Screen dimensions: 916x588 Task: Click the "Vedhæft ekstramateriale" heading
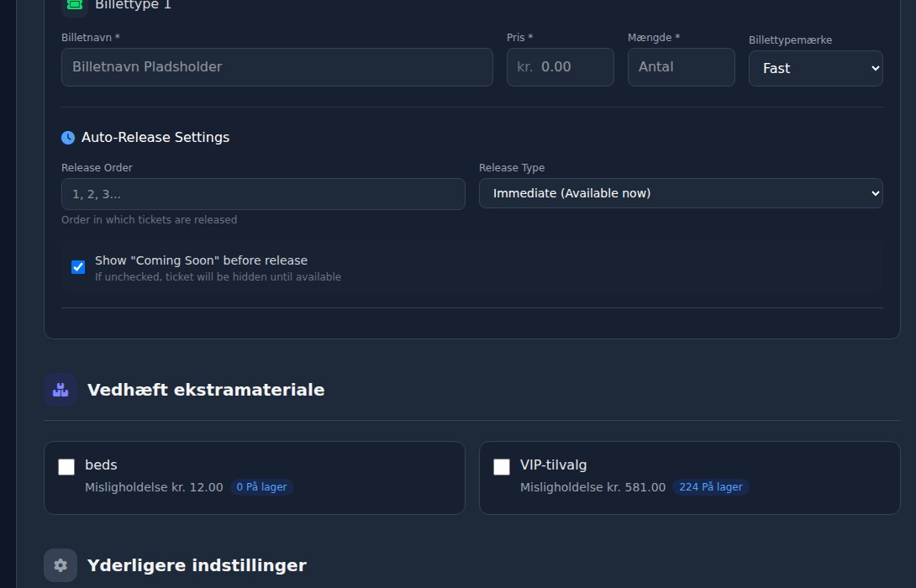click(x=206, y=390)
